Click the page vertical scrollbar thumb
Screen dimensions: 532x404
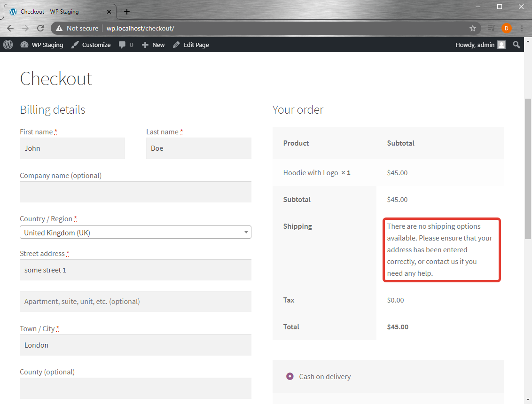[528, 169]
